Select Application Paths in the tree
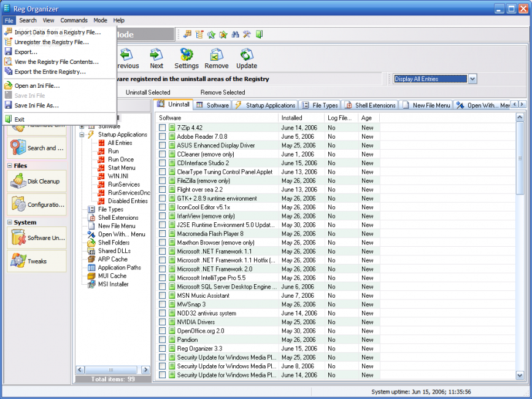Screen dimensions: 532x399 click(120, 268)
